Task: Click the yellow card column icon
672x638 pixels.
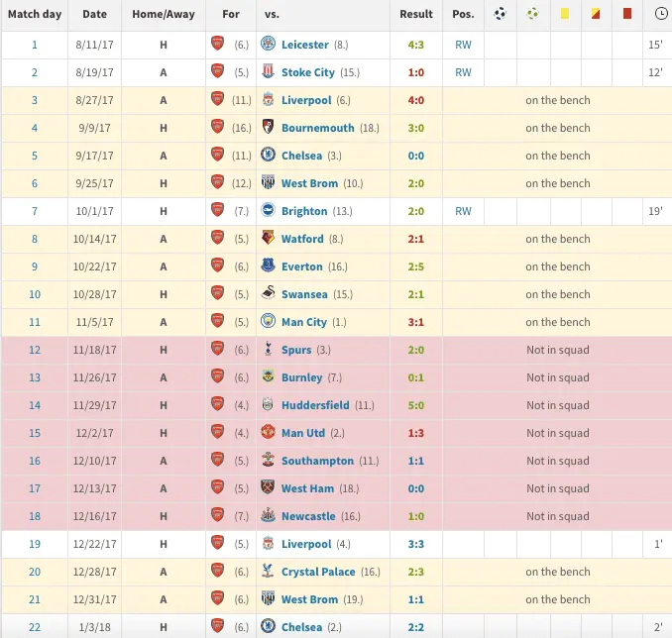Action: (564, 14)
